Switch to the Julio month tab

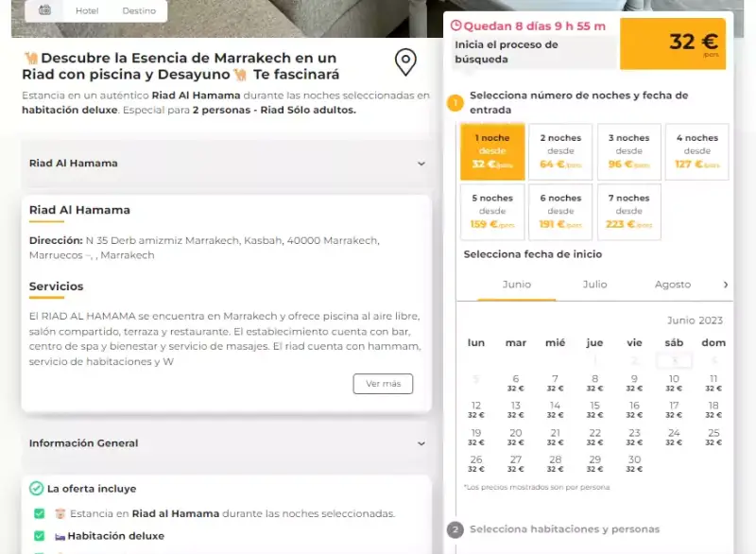(x=594, y=285)
